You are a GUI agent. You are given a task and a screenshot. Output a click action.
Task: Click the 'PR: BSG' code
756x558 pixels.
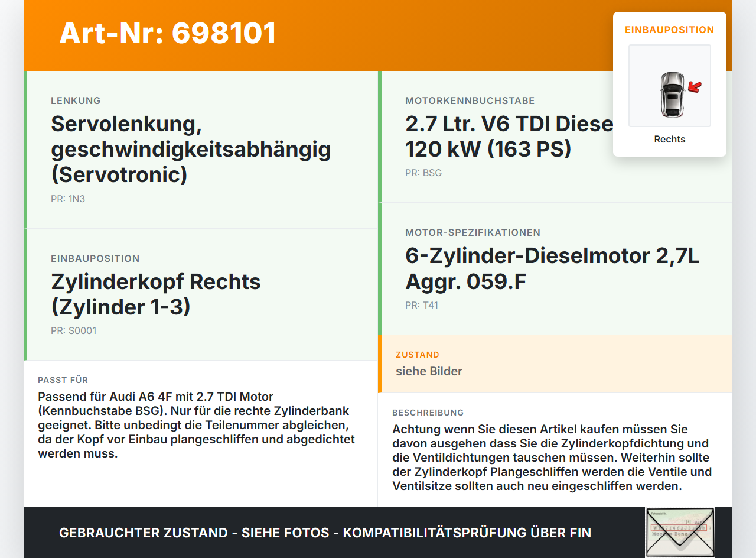[423, 173]
